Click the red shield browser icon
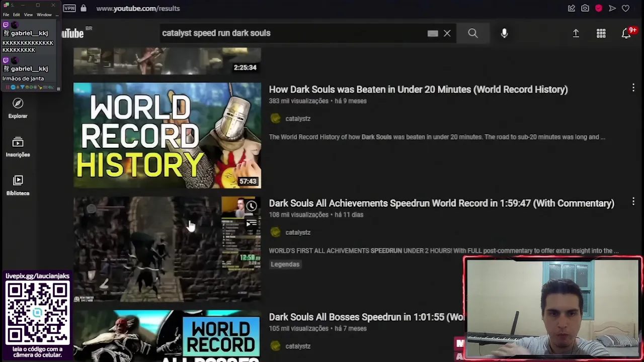This screenshot has width=644, height=362. (x=599, y=8)
